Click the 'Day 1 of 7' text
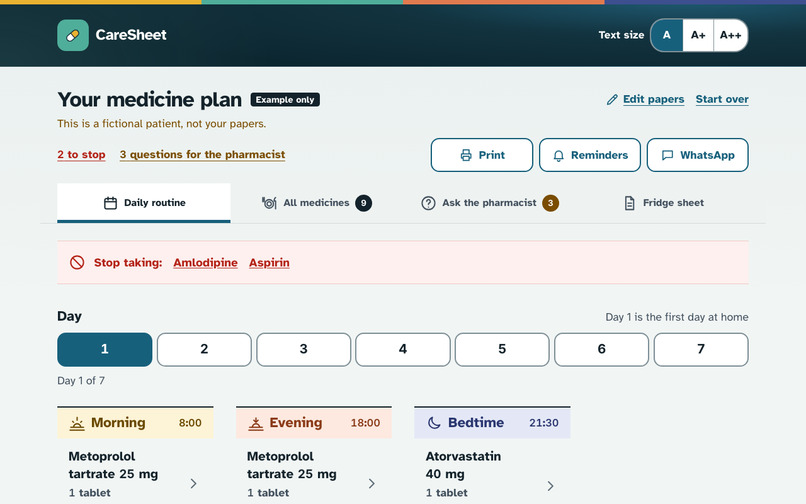 click(x=81, y=381)
